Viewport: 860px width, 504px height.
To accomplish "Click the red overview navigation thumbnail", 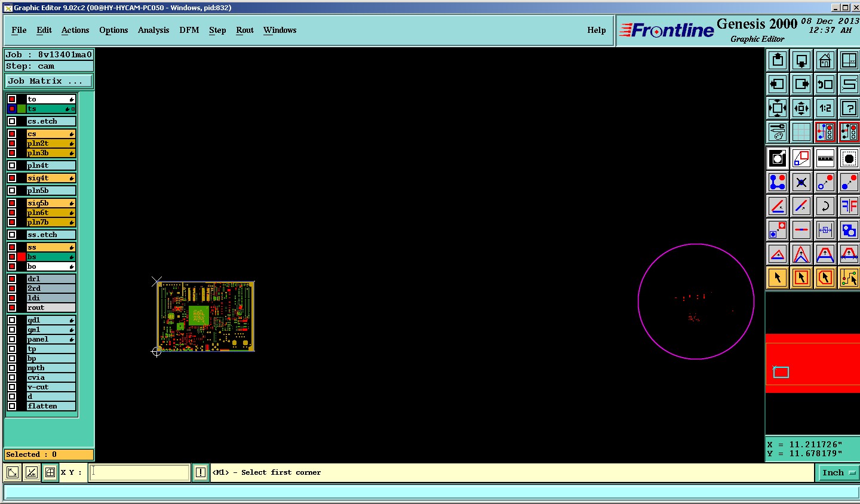I will [x=812, y=363].
